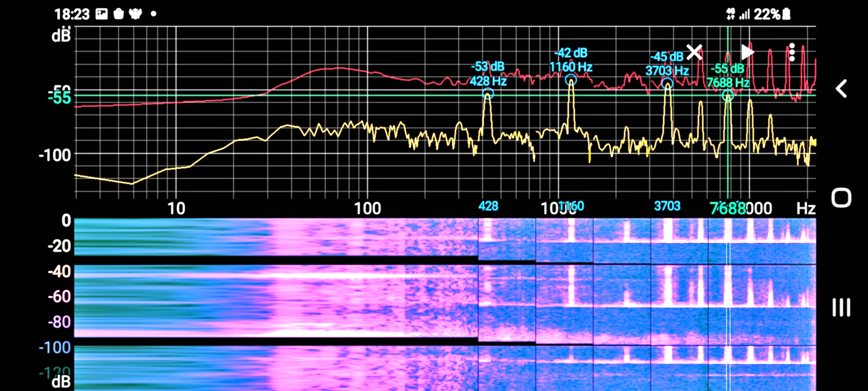This screenshot has width=868, height=391.
Task: Tap the -100 dB gridline label
Action: click(x=55, y=155)
